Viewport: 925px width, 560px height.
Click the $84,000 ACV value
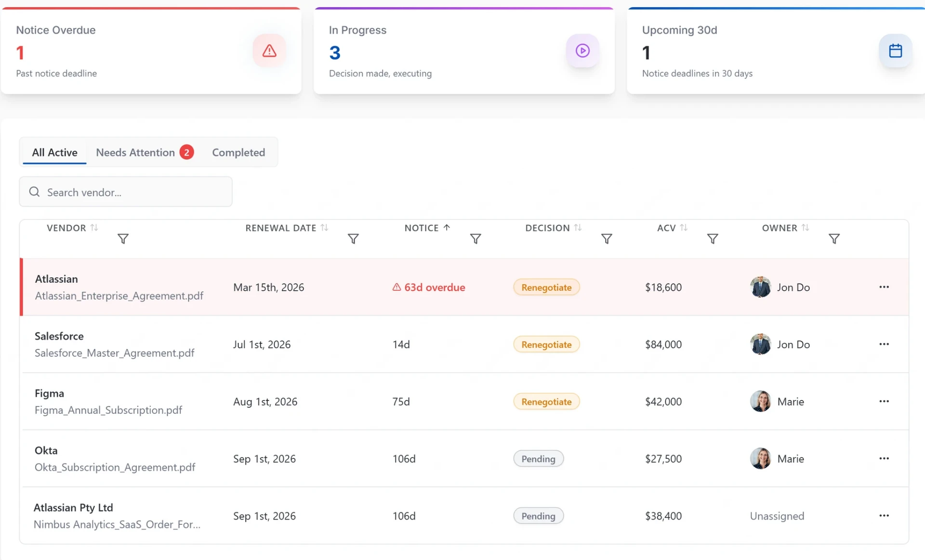pyautogui.click(x=663, y=344)
